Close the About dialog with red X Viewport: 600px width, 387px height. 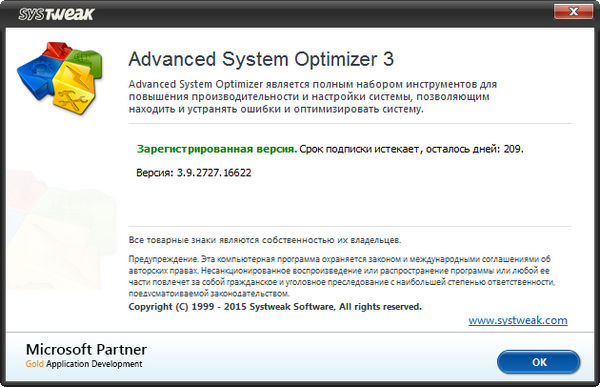click(x=573, y=12)
